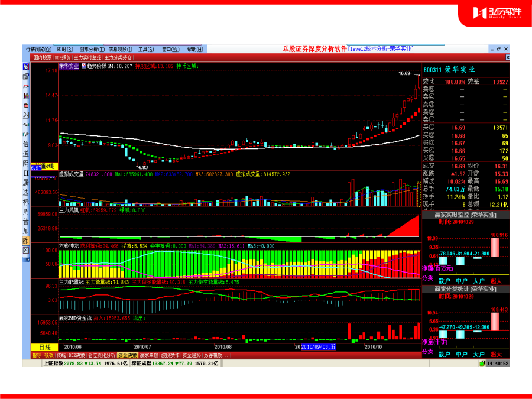Click the 荣华实业 stock name label on chart
Image resolution: width=532 pixels, height=399 pixels.
click(69, 66)
